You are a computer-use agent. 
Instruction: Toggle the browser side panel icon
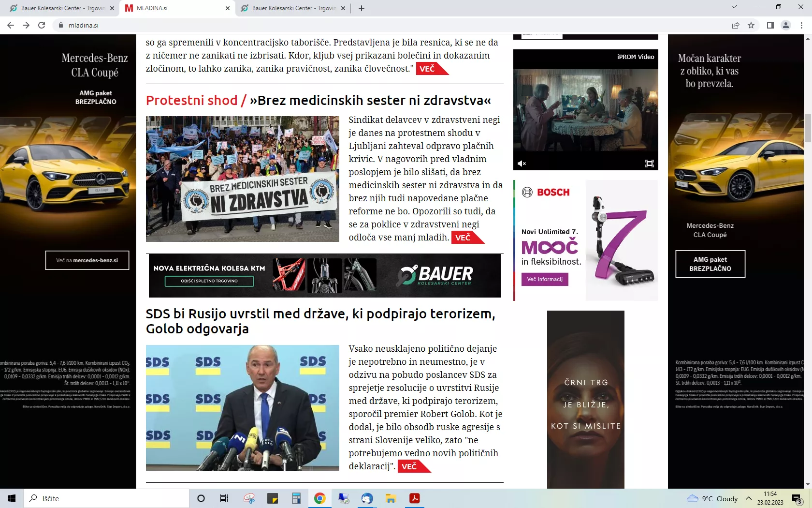(770, 25)
